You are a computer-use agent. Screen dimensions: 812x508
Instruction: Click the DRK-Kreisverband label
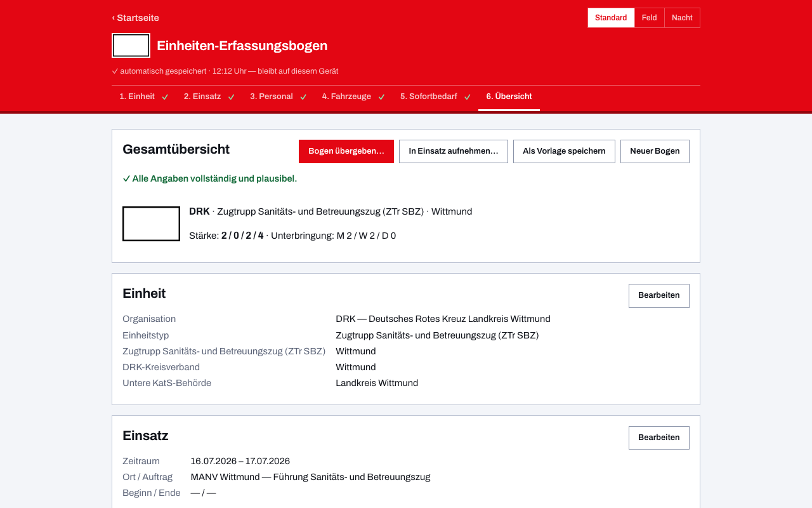click(x=161, y=367)
